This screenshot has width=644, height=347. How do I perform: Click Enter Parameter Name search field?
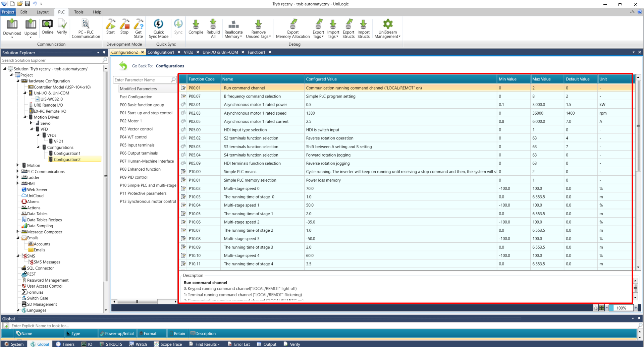[142, 80]
